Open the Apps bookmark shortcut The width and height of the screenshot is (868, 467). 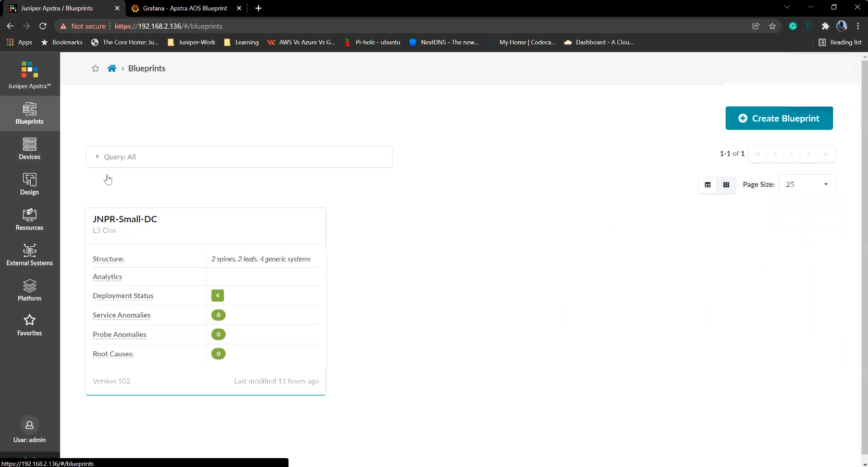19,42
